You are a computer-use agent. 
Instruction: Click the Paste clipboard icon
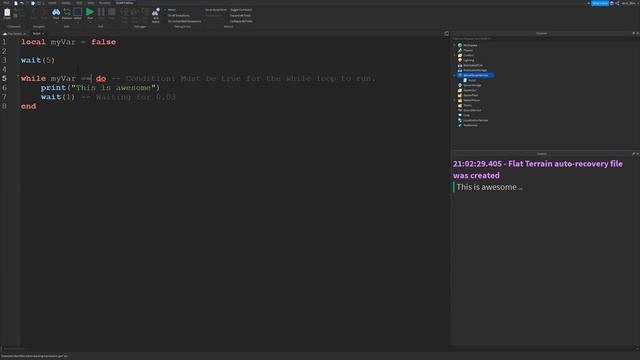click(x=7, y=13)
